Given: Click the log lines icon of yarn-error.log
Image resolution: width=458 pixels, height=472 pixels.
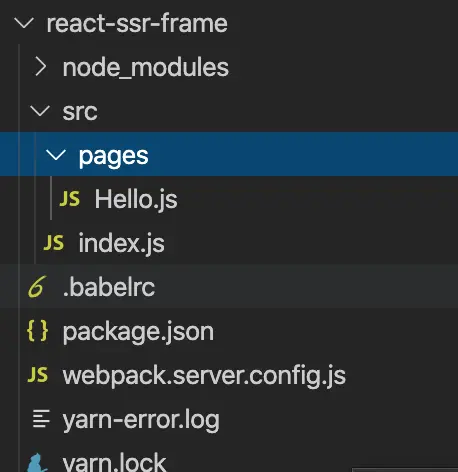Looking at the screenshot, I should [x=41, y=419].
